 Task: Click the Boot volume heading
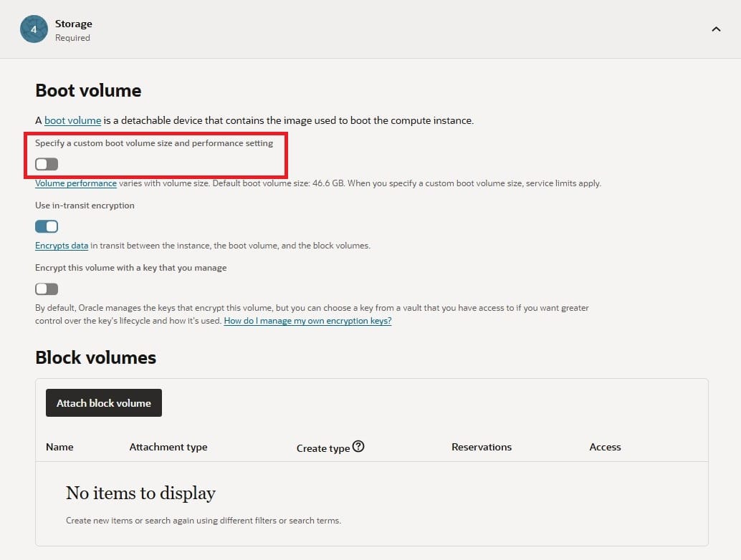[x=88, y=90]
